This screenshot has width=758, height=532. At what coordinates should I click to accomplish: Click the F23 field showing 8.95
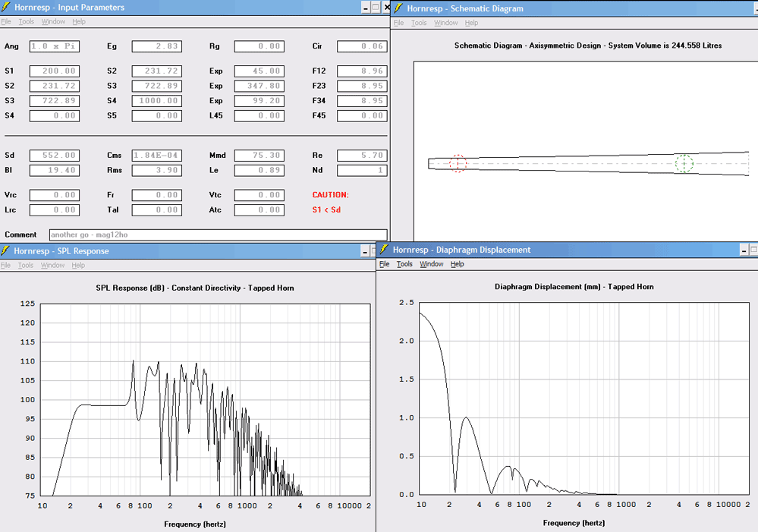point(362,86)
